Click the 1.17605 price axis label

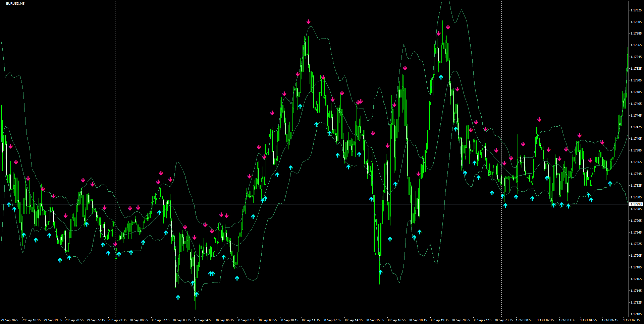click(636, 22)
